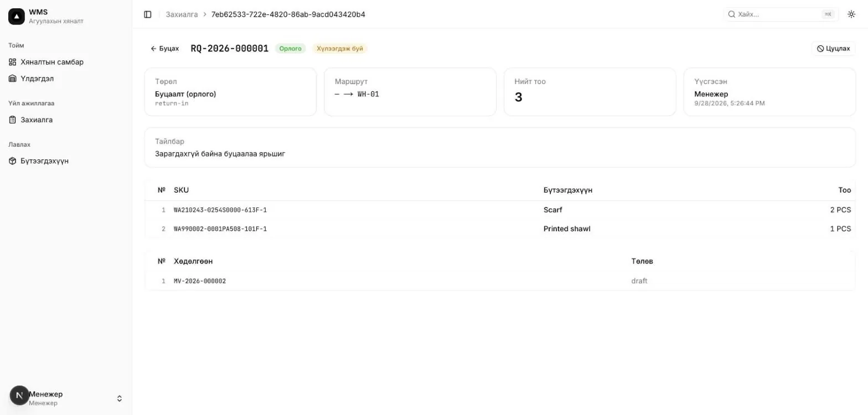Screen dimensions: 868x415
Task: Click the draft status cell
Action: (639, 281)
